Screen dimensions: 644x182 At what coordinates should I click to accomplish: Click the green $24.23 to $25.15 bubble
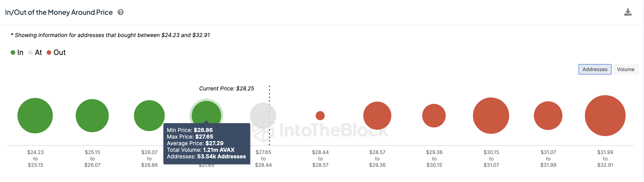pyautogui.click(x=35, y=116)
